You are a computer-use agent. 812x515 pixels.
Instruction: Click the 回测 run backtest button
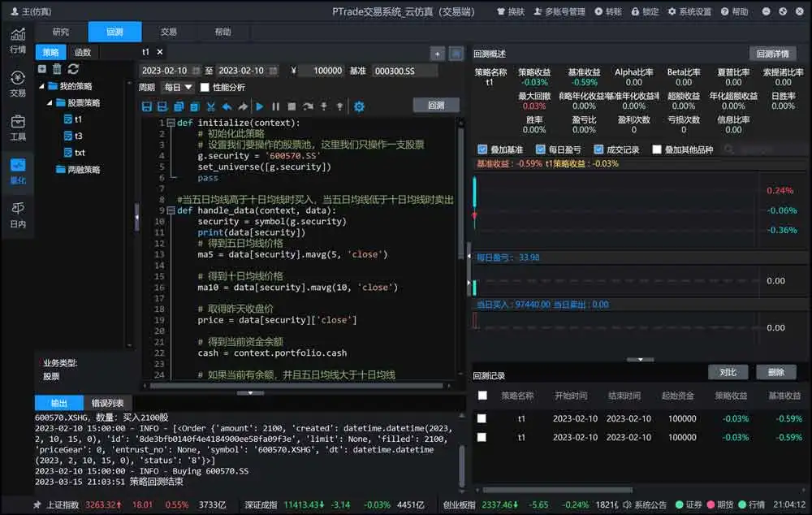tap(436, 105)
